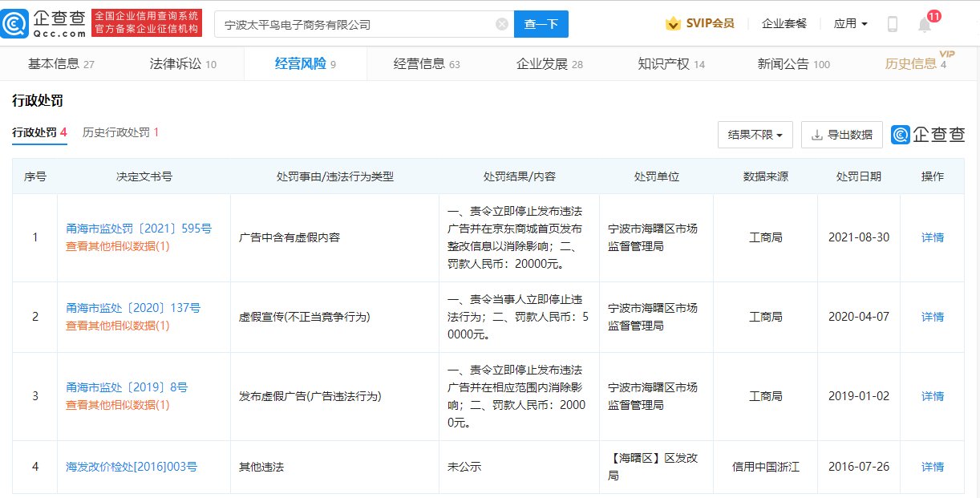The width and height of the screenshot is (980, 498).
Task: Click the 查一下 search button
Action: point(541,24)
